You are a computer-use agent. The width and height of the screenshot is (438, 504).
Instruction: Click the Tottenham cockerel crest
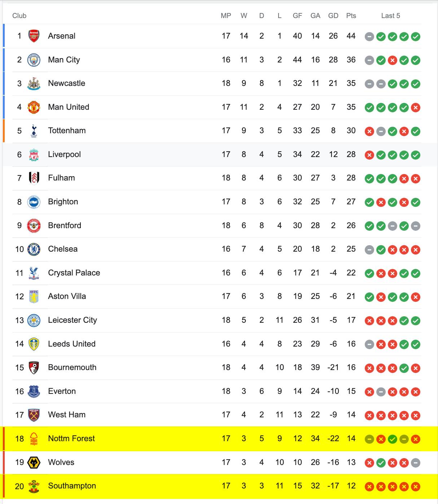coord(34,131)
